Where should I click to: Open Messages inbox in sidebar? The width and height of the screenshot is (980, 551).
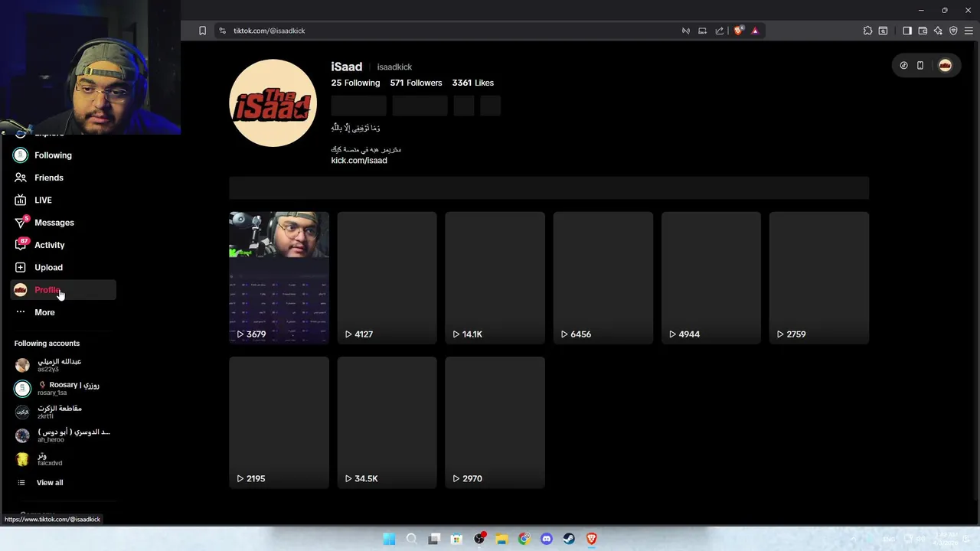[54, 223]
